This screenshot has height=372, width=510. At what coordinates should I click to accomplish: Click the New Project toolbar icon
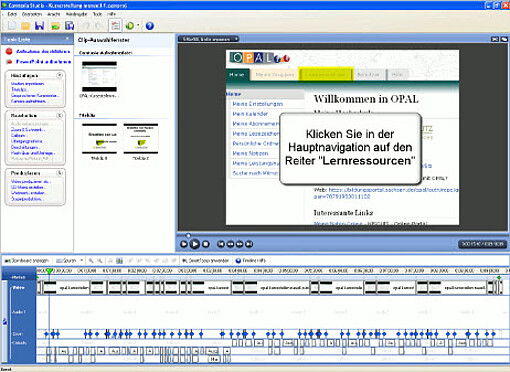(12, 26)
